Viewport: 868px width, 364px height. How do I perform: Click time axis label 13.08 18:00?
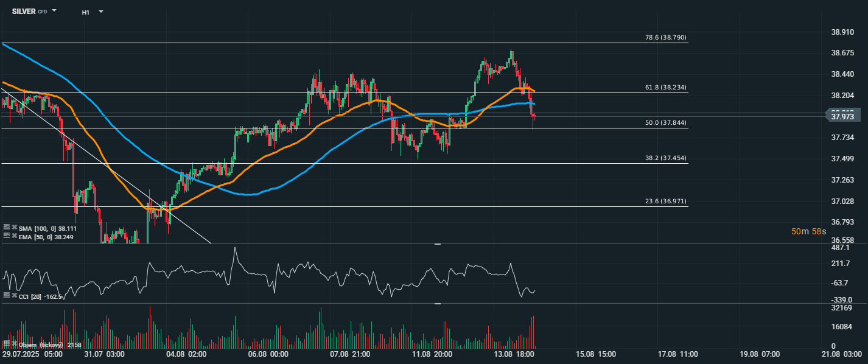514,354
